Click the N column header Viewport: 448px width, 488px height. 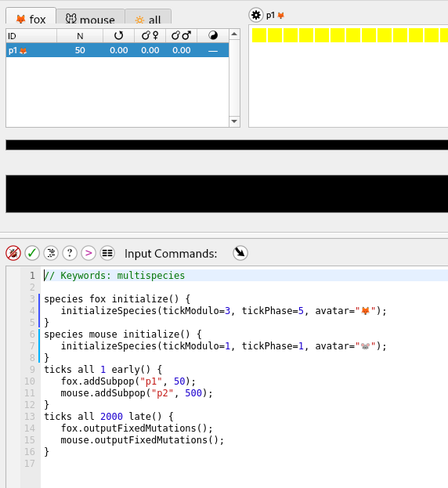(x=80, y=36)
